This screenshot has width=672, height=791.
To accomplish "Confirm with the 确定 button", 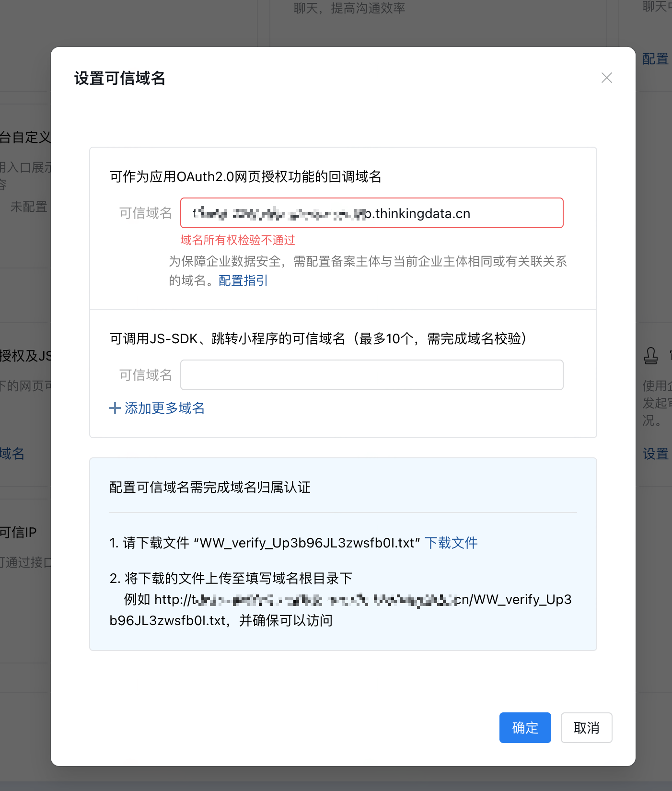I will pos(525,728).
